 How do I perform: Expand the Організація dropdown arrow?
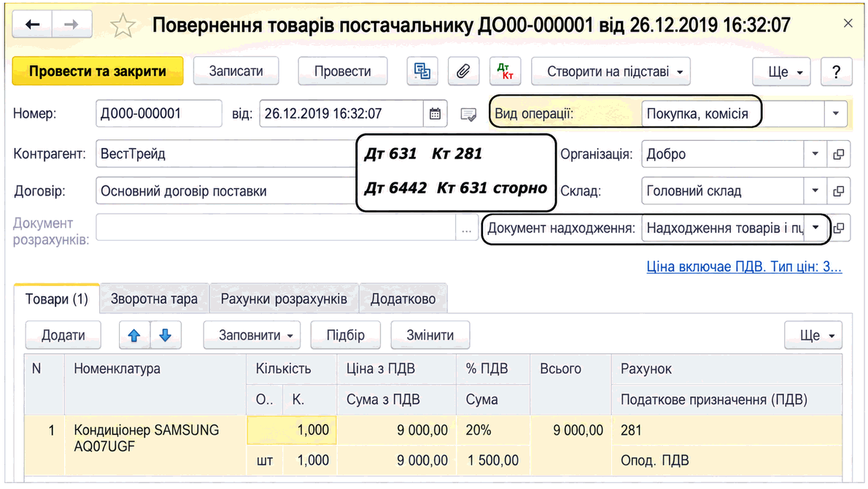[x=815, y=154]
